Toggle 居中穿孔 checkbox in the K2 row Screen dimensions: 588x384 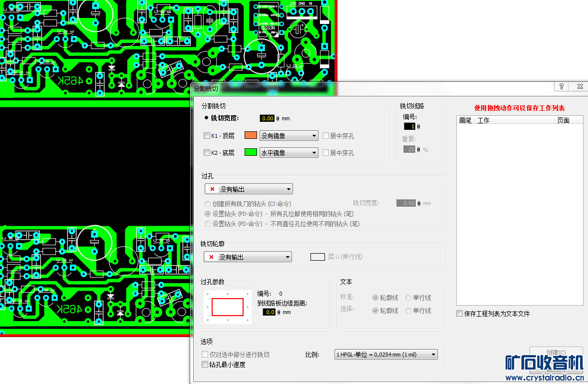(325, 153)
